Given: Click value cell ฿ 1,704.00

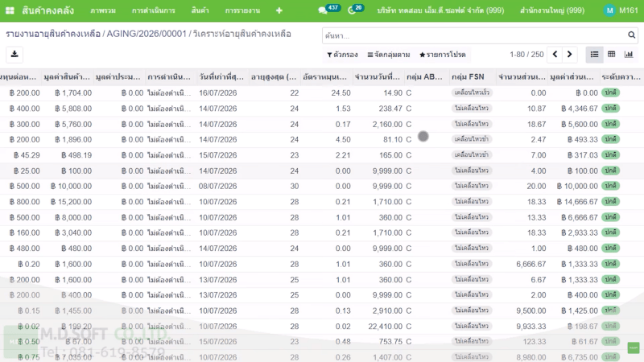Looking at the screenshot, I should (73, 93).
